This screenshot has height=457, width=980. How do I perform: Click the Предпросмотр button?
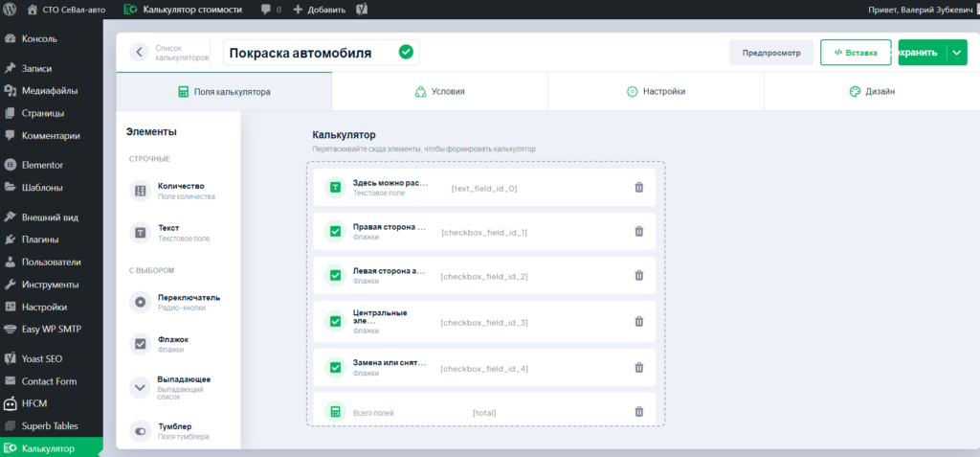tap(771, 53)
